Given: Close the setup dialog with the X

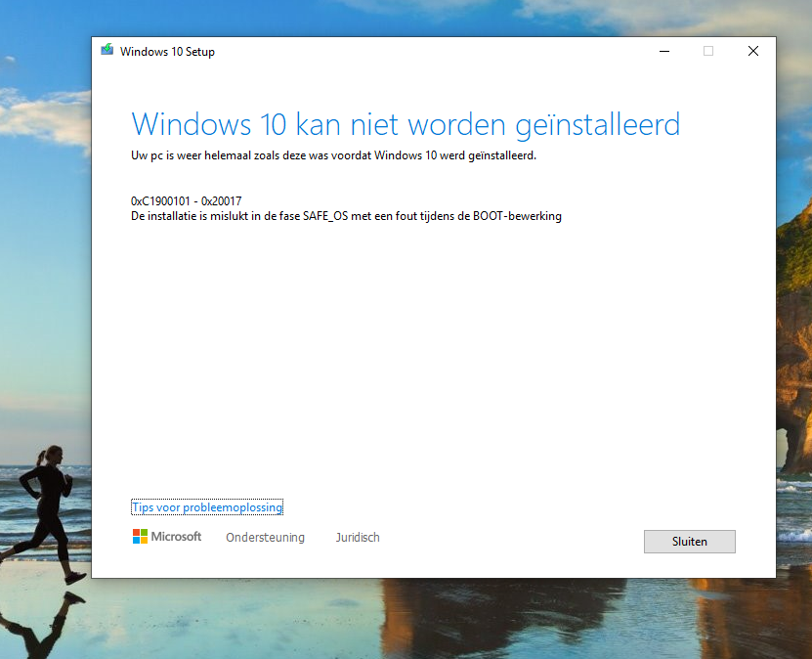Looking at the screenshot, I should click(753, 51).
